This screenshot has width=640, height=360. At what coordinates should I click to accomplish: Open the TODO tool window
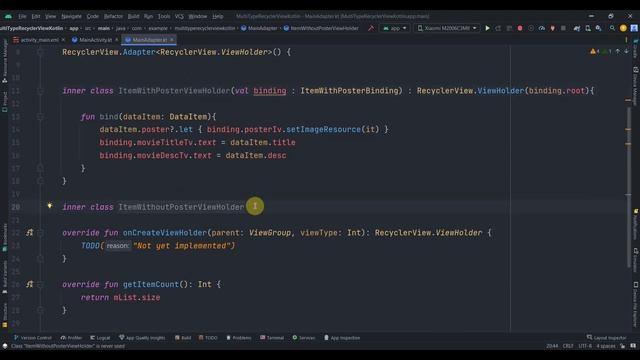(208, 338)
